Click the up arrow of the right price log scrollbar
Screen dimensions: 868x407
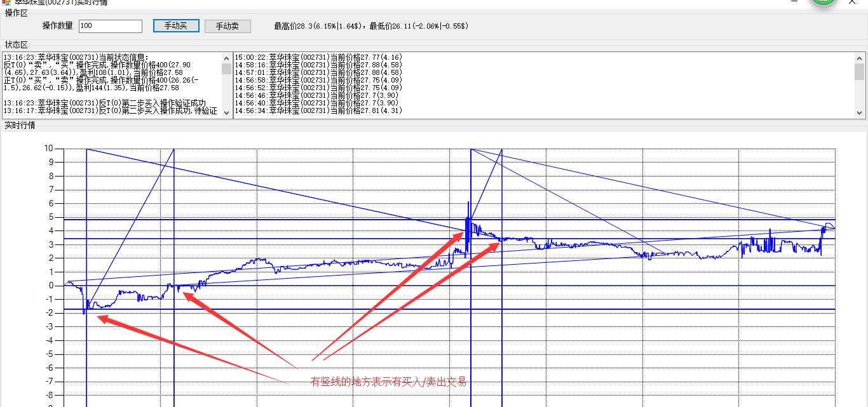coord(860,58)
